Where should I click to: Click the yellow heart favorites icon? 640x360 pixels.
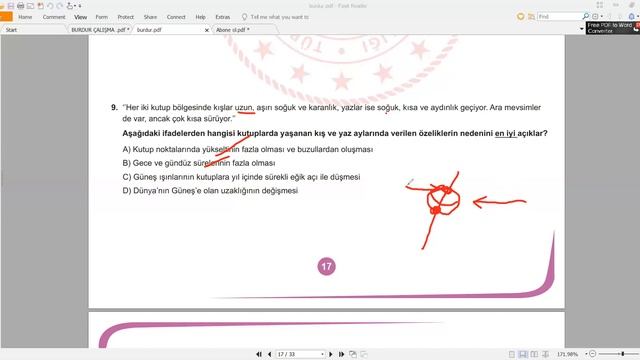click(520, 17)
